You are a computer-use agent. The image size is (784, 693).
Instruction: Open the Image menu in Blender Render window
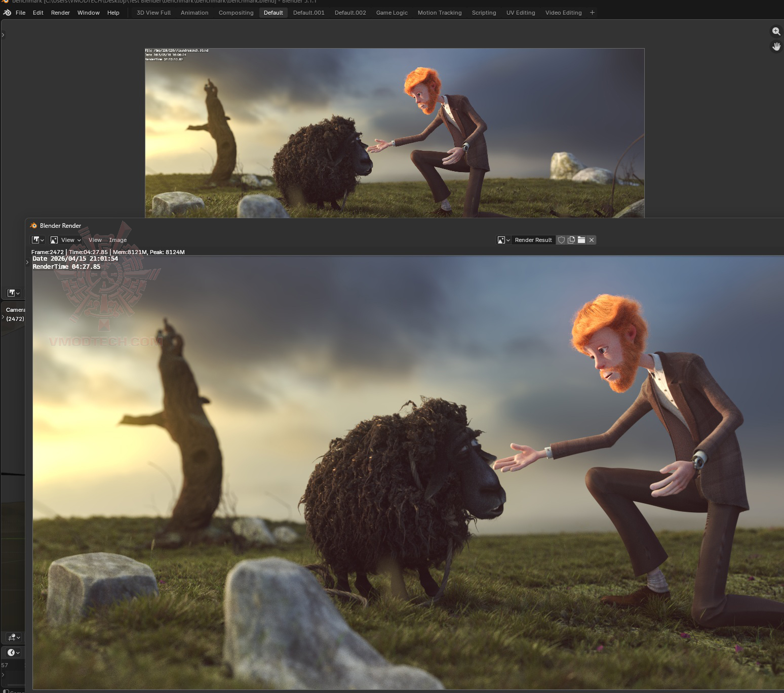[x=118, y=240]
